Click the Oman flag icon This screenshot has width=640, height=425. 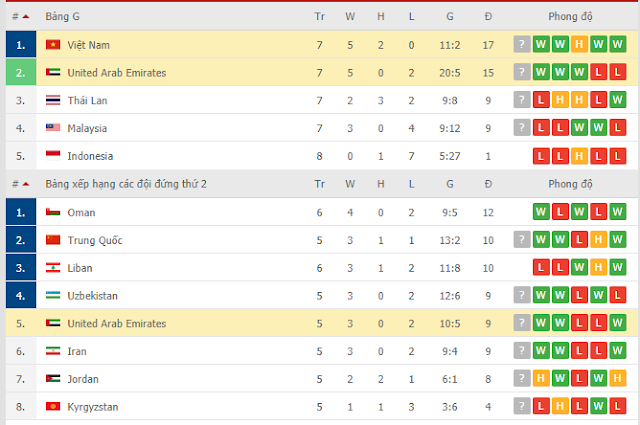(x=53, y=212)
